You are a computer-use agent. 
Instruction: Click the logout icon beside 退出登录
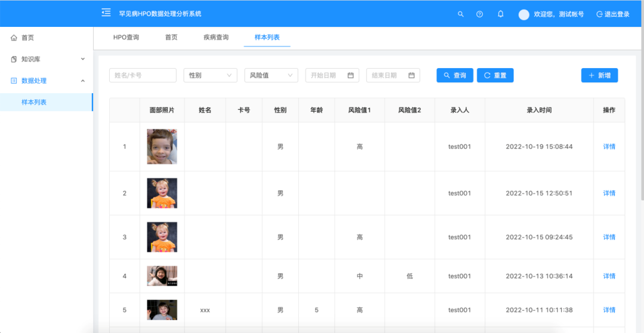coord(599,14)
